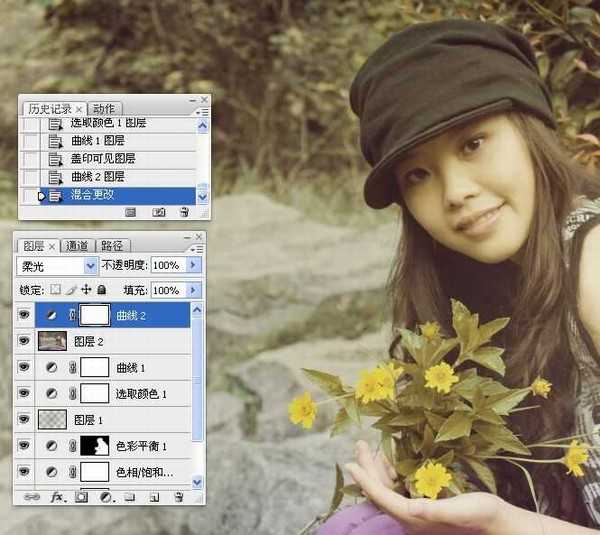
Task: Click the link layers icon in Layers panel
Action: pyautogui.click(x=29, y=496)
